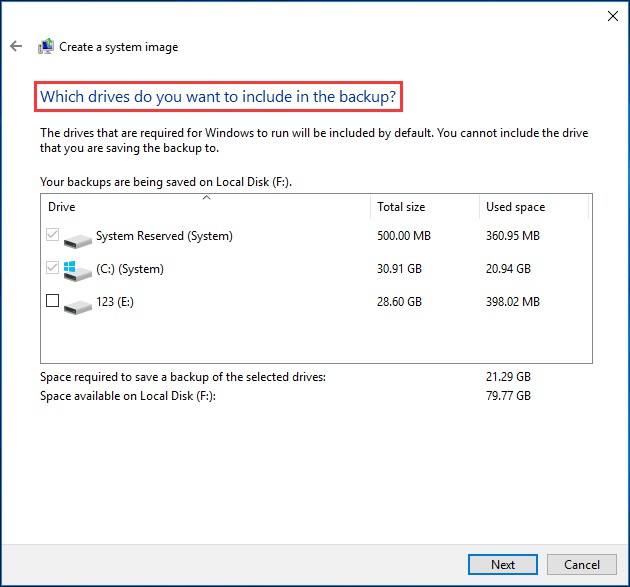The image size is (630, 587).
Task: Click the System Reserved drive icon
Action: [78, 241]
